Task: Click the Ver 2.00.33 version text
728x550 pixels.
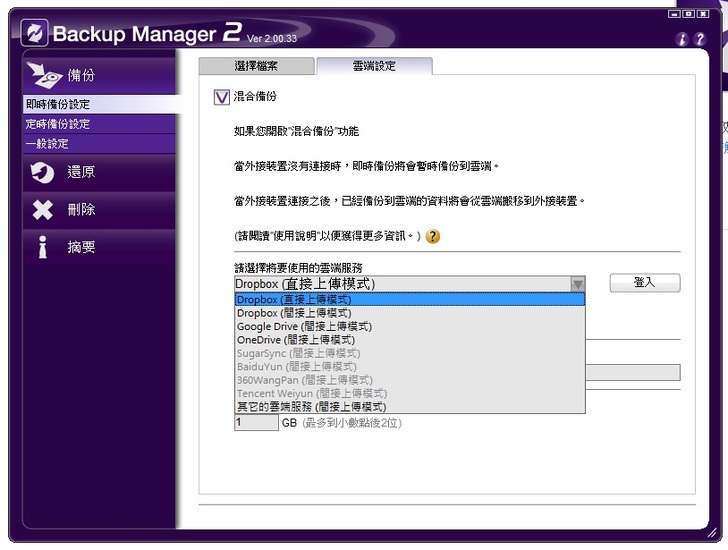Action: 272,39
